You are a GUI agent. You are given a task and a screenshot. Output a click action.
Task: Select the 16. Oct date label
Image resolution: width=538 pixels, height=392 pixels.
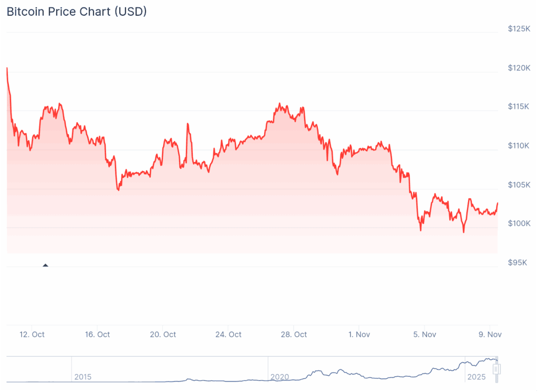(x=97, y=334)
